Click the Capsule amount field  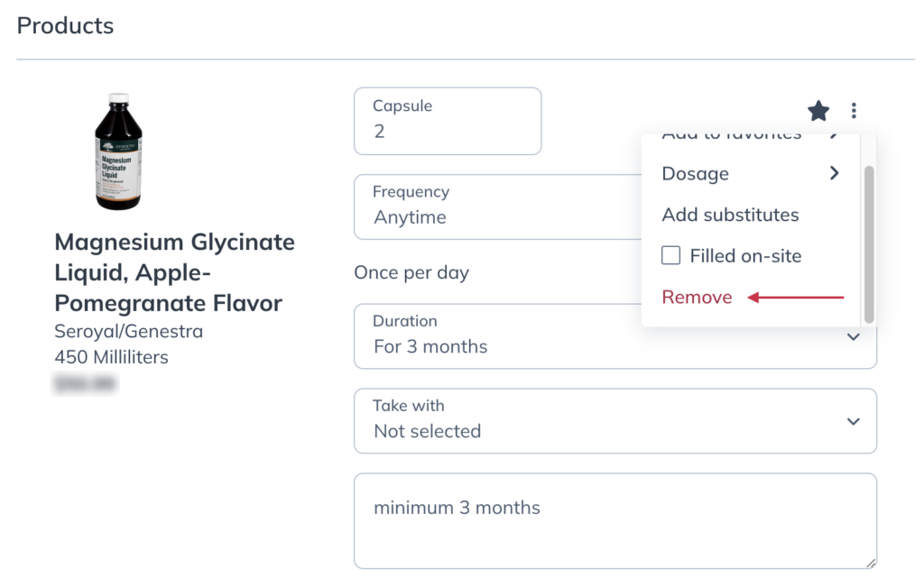[448, 122]
